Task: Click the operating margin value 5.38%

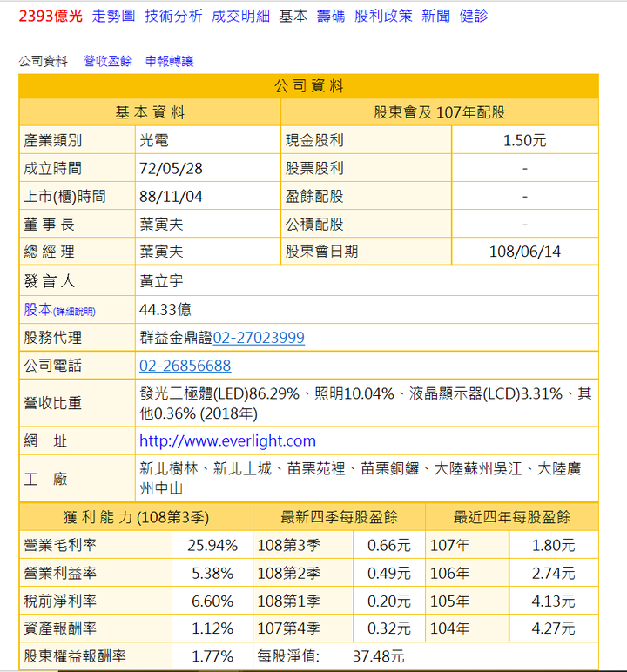Action: click(212, 574)
